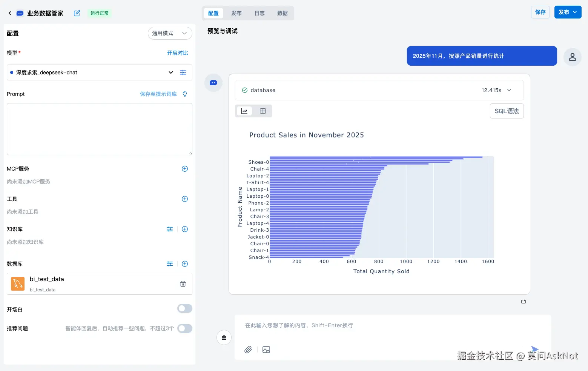Add a 知识库 with plus icon
Image resolution: width=588 pixels, height=371 pixels.
[x=185, y=229]
